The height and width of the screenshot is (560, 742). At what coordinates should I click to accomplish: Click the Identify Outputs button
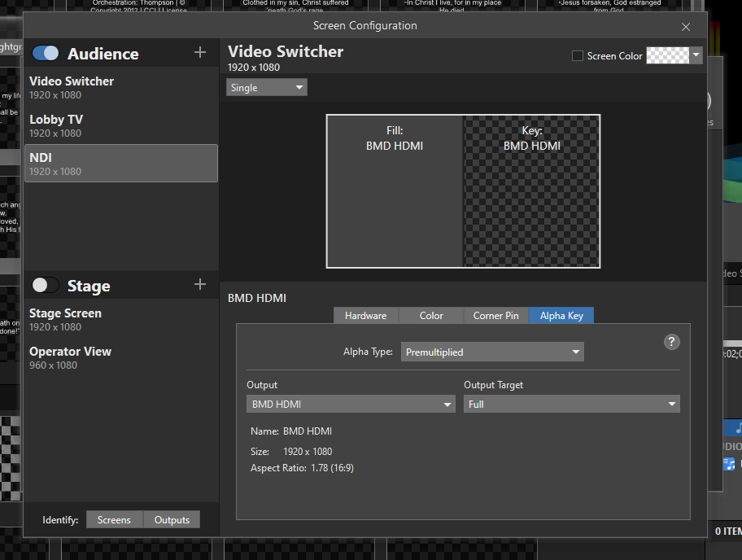172,519
